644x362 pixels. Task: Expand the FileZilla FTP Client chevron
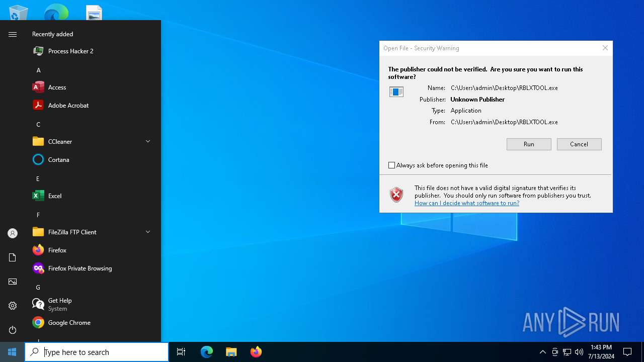[x=148, y=232]
